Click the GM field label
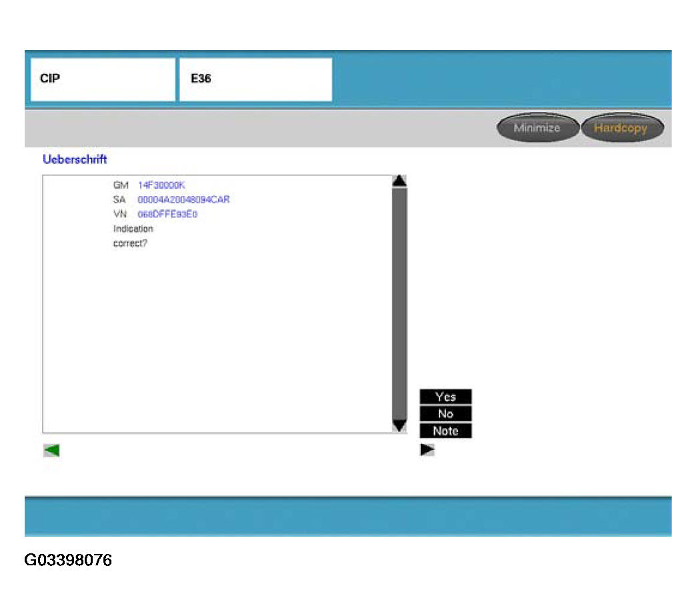The height and width of the screenshot is (616, 697). coord(120,185)
